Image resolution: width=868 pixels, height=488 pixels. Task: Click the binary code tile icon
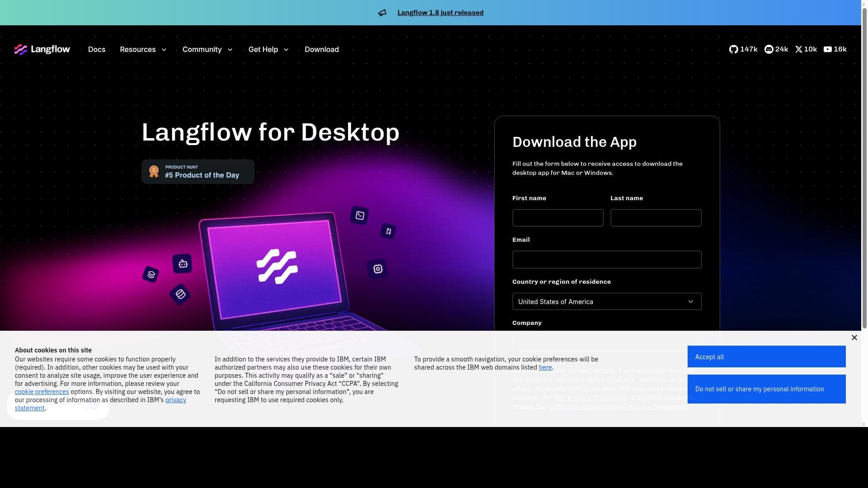pos(388,231)
